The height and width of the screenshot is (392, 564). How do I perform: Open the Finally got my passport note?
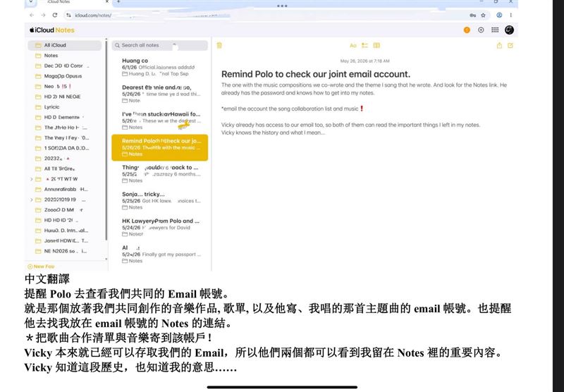point(160,255)
